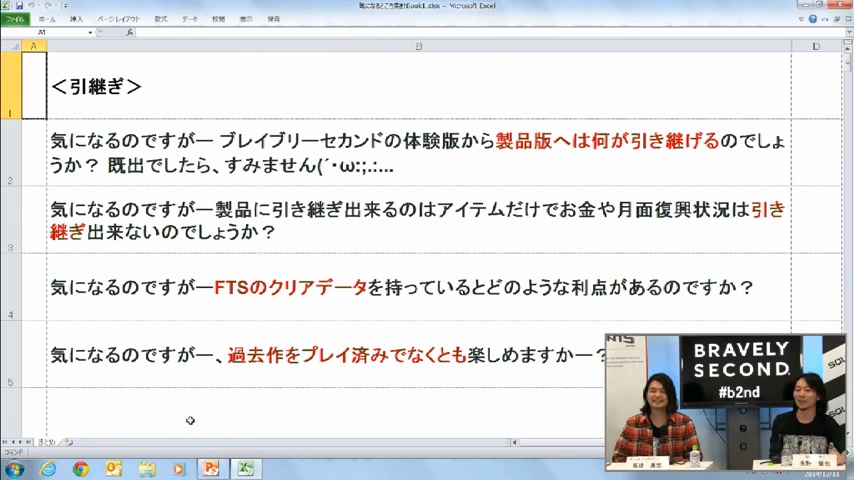Click the cell about 体験版から製品版へは何が引き継げる
The height and width of the screenshot is (480, 854).
[x=419, y=153]
